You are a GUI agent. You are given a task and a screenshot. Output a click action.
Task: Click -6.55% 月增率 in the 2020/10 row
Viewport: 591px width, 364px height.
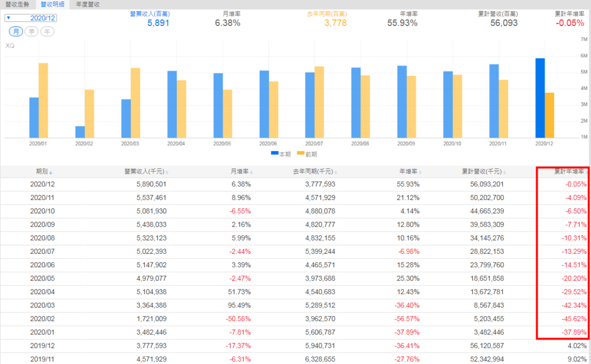[x=240, y=211]
